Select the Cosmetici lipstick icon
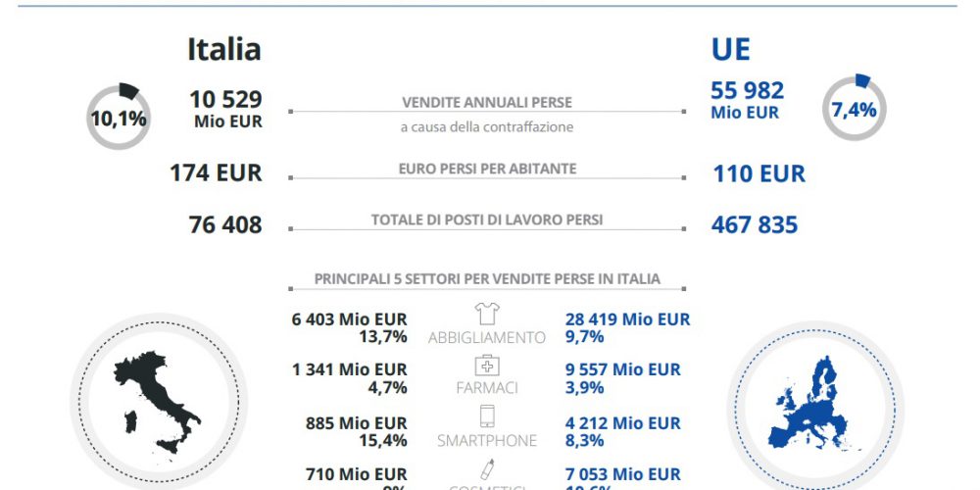The image size is (980, 490). [487, 468]
